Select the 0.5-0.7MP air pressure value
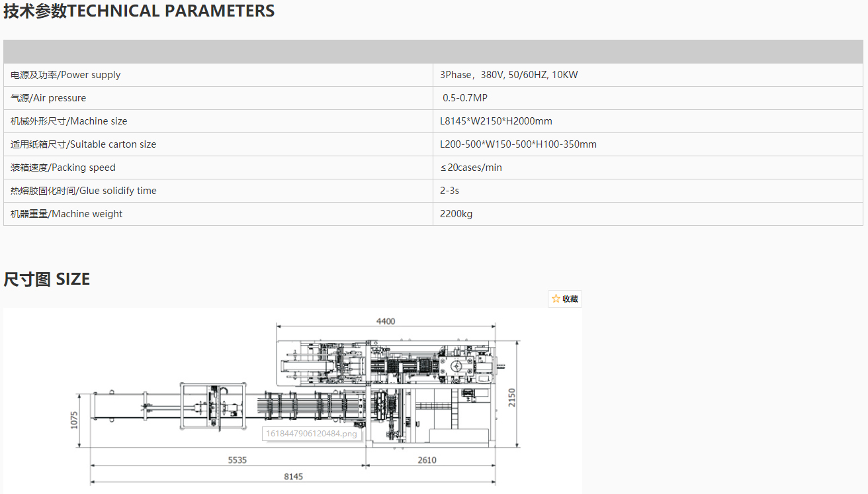Viewport: 868px width, 494px height. coord(464,98)
